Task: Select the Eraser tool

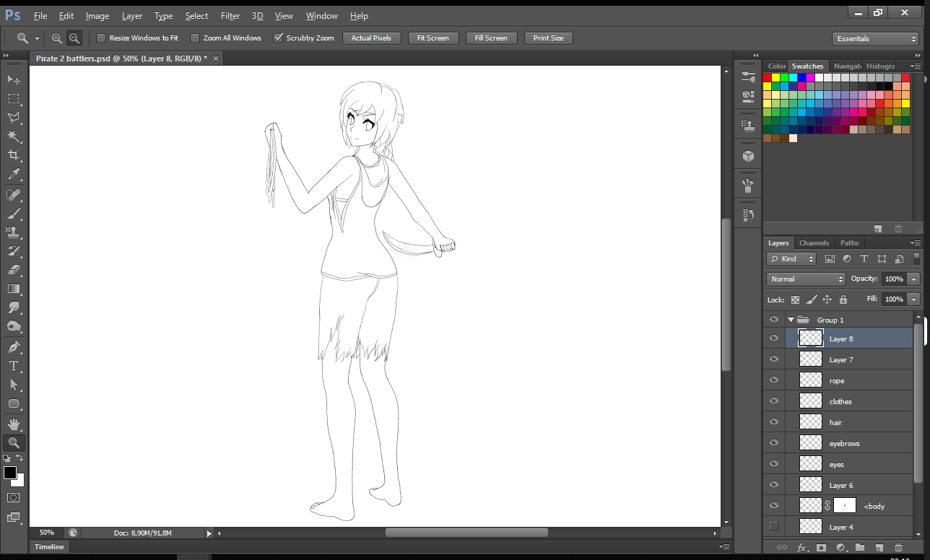Action: click(x=14, y=270)
